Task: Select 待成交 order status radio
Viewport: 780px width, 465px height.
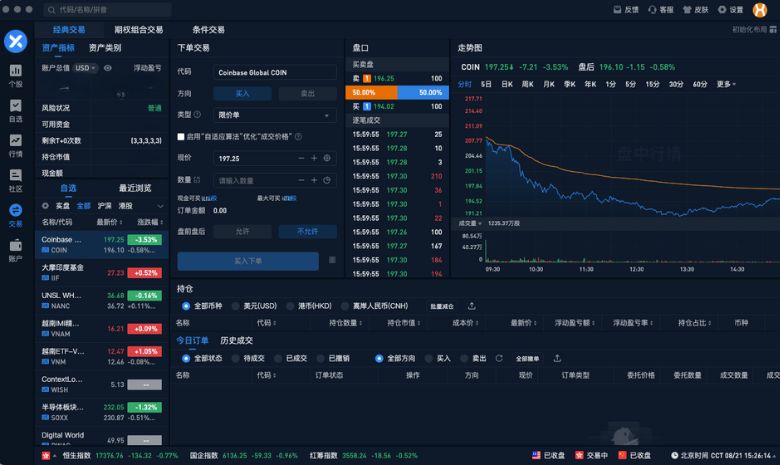Action: pos(235,358)
